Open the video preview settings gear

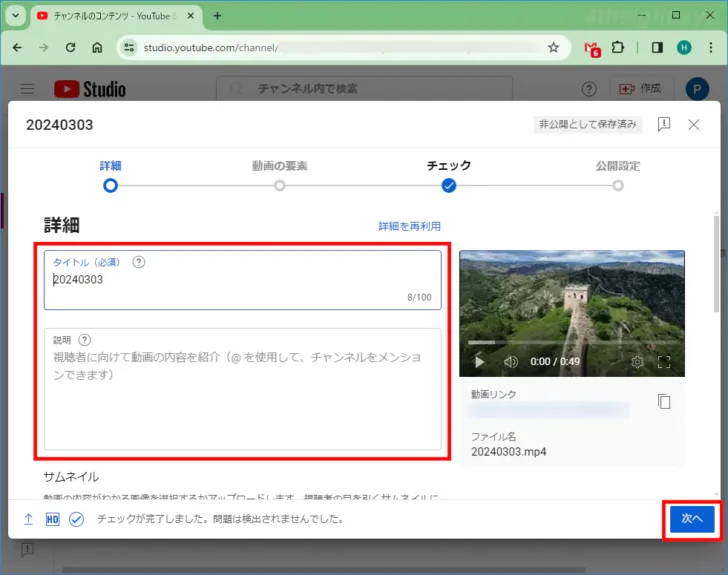[637, 362]
